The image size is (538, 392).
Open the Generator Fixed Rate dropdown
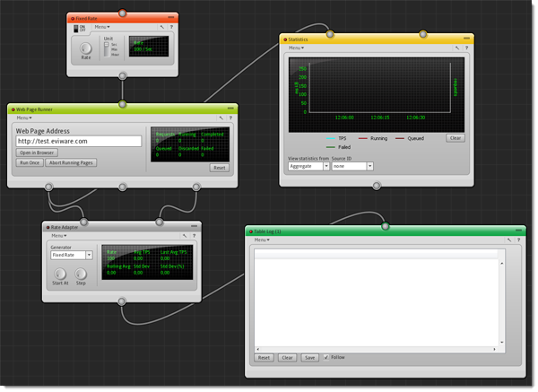point(72,255)
